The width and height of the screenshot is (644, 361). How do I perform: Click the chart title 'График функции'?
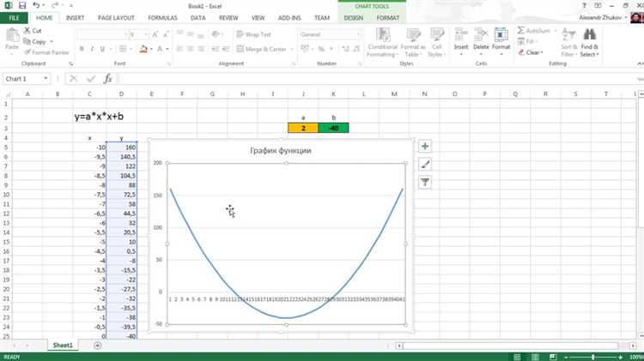tap(281, 151)
